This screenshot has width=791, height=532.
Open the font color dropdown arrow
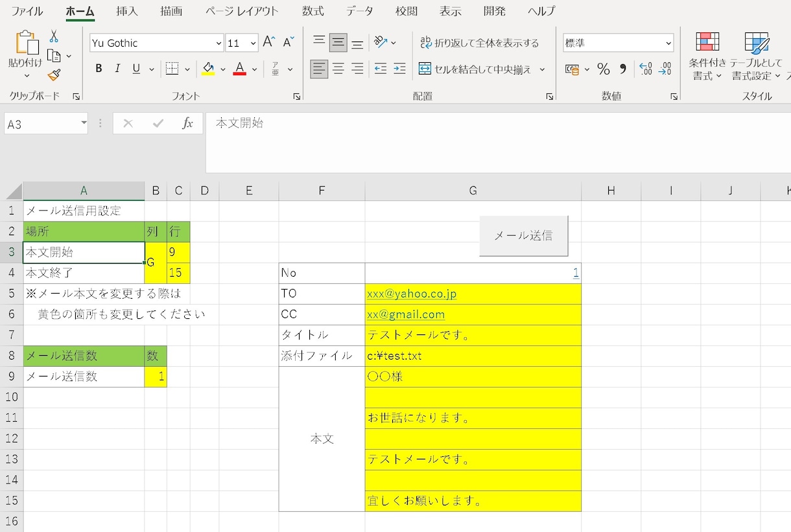(255, 69)
